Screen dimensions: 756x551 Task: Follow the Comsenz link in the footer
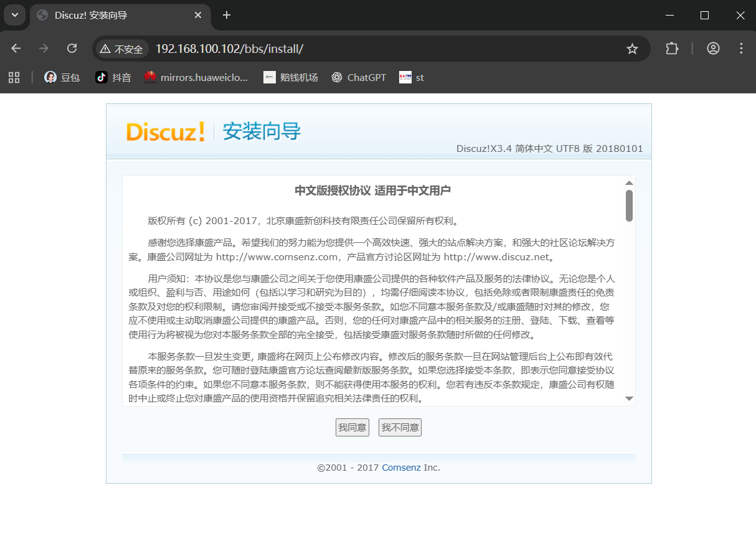click(x=402, y=468)
